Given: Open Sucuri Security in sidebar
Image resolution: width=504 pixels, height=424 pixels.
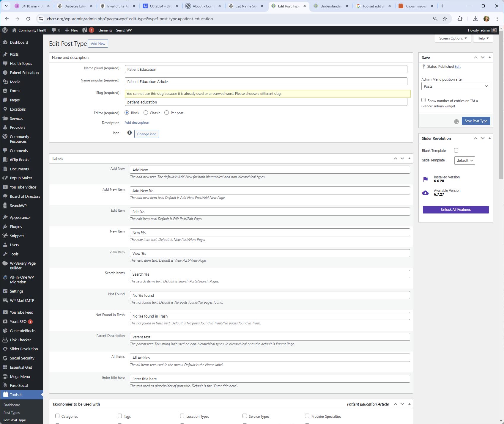Looking at the screenshot, I should (x=21, y=358).
